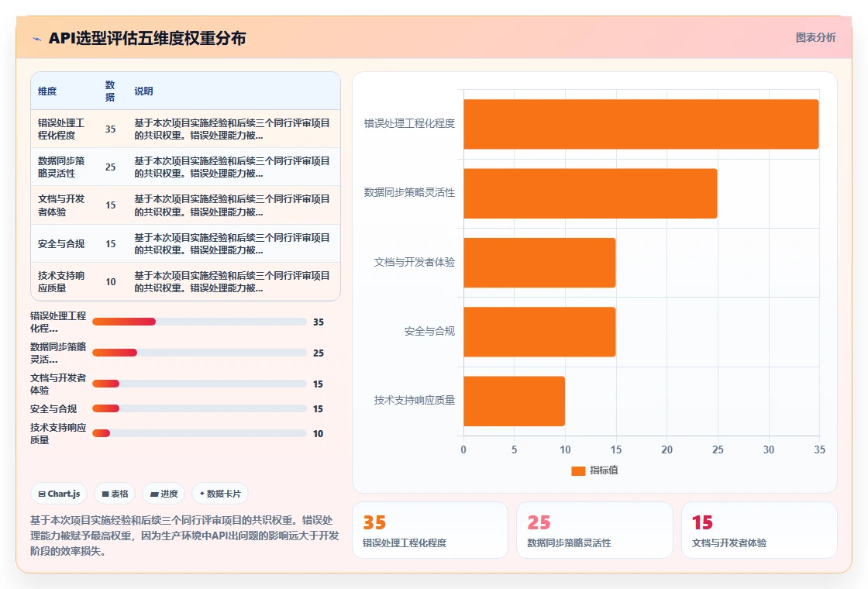Click x-axis tick 5 on the chart
Viewport: 868px width, 589px height.
pyautogui.click(x=515, y=449)
